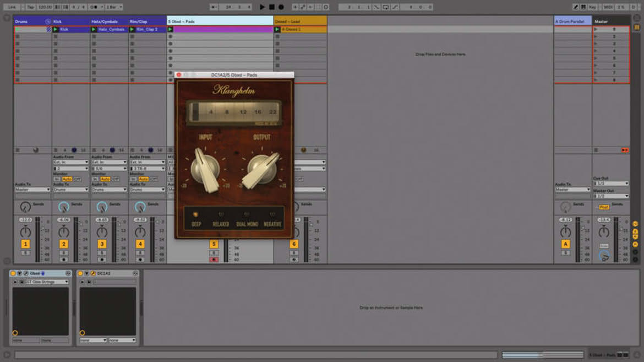Launch the purple Obxd Pads clip

[170, 29]
